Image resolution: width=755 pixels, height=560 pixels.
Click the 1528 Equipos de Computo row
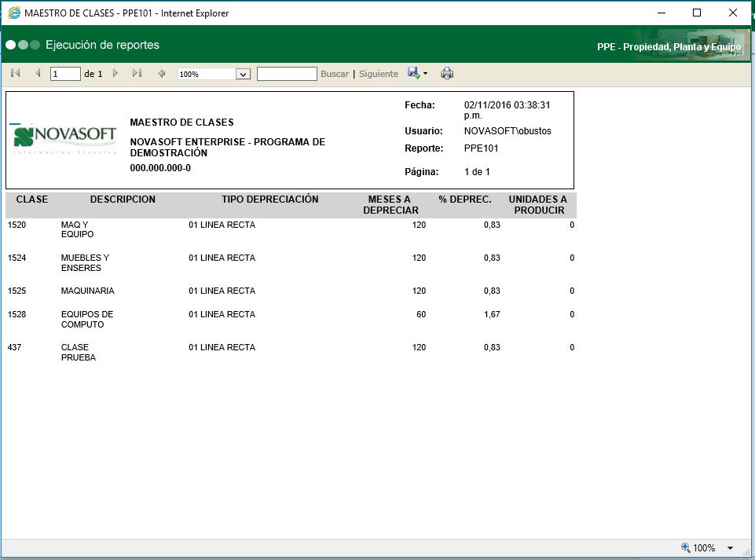86,319
